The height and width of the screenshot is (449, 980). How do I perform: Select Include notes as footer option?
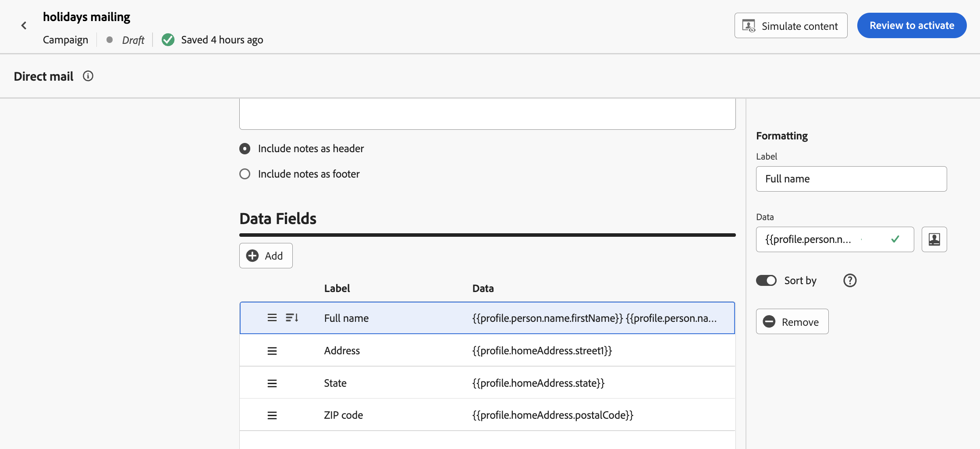tap(245, 174)
